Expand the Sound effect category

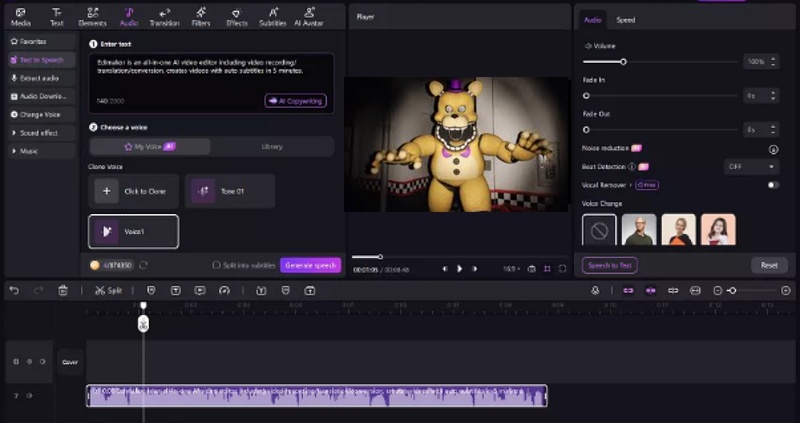41,133
